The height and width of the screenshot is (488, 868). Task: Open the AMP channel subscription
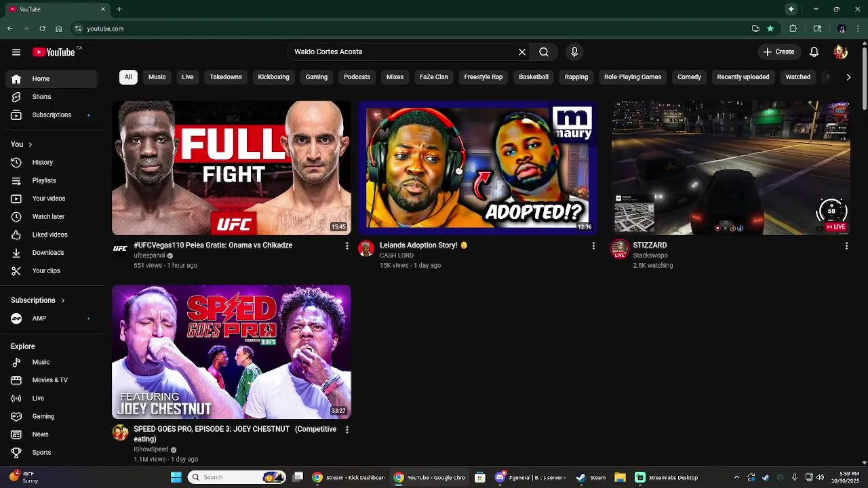[x=52, y=319]
